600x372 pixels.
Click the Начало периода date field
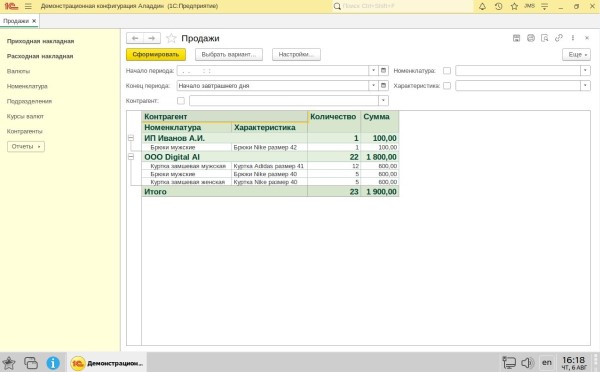[x=272, y=70]
